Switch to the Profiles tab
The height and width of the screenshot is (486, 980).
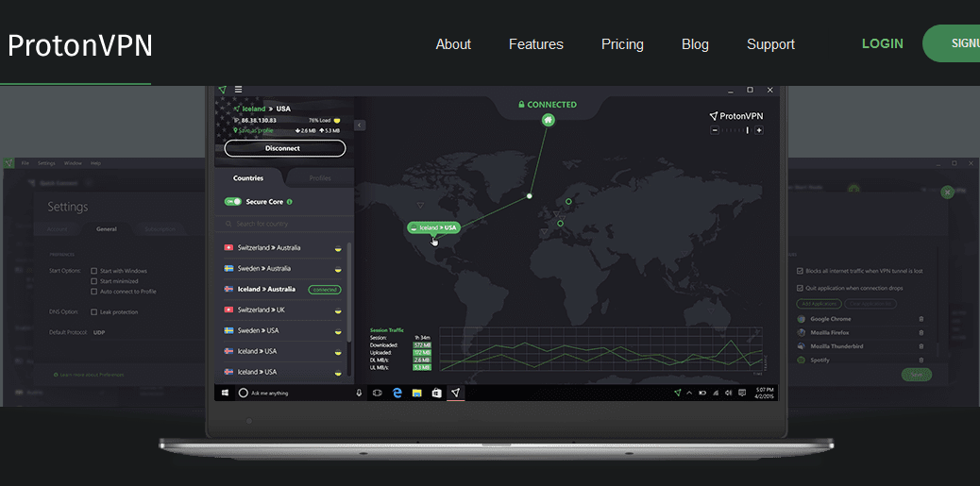(320, 178)
